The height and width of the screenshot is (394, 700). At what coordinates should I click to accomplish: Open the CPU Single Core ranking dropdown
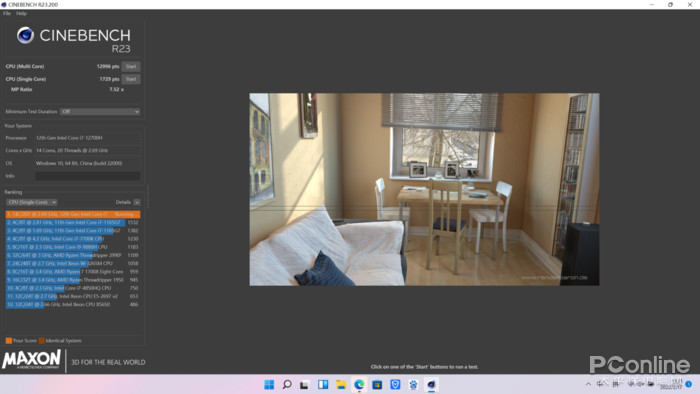(x=31, y=202)
